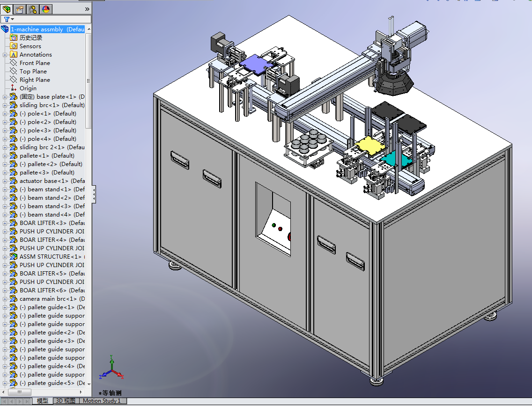
Task: Open the ConfigurationManager tab icon
Action: click(x=33, y=9)
